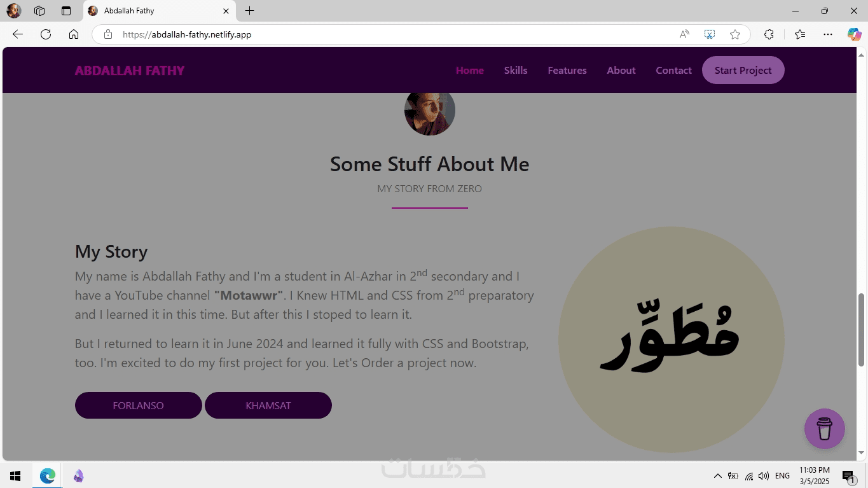Viewport: 868px width, 488px height.
Task: Go to Skills in the navbar
Action: pyautogui.click(x=516, y=71)
